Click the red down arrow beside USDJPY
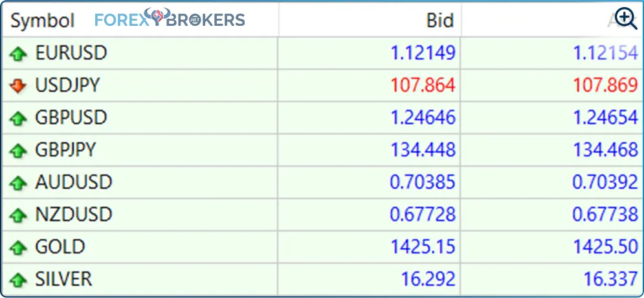The width and height of the screenshot is (644, 298). 18,85
